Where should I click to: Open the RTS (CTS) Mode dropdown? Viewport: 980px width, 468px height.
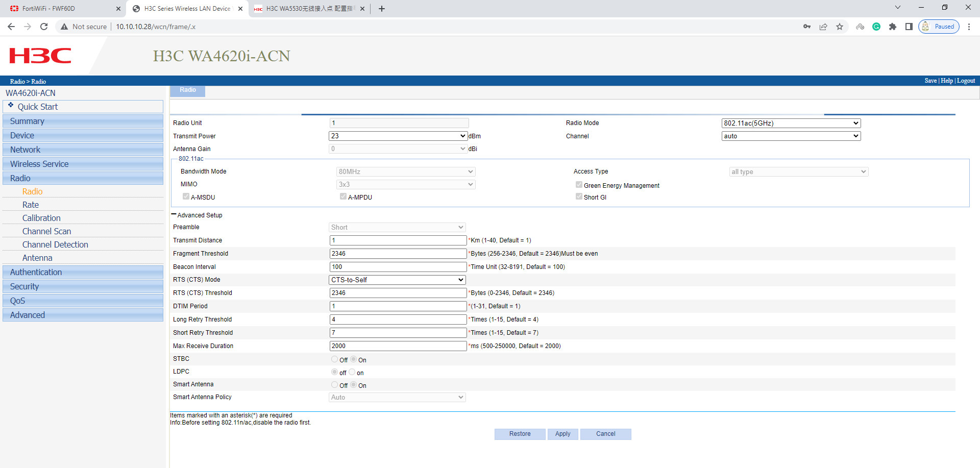[x=397, y=280]
